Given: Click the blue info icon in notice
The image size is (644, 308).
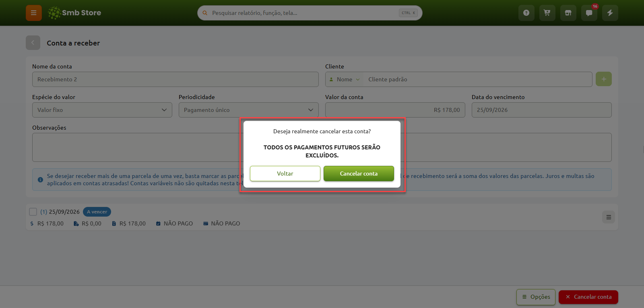Looking at the screenshot, I should tap(40, 180).
